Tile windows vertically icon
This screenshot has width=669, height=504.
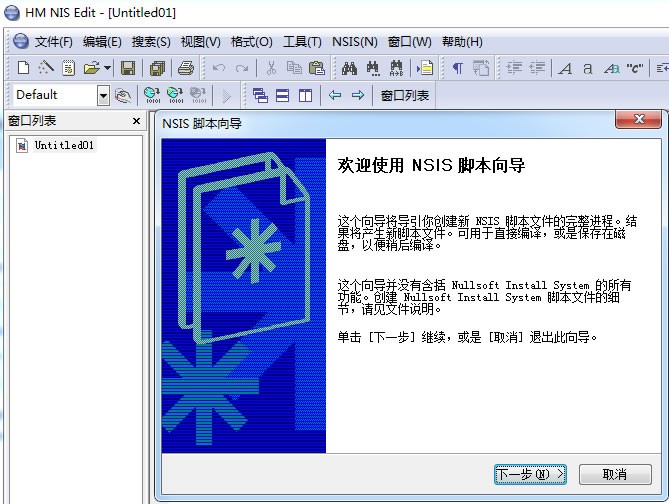point(305,95)
